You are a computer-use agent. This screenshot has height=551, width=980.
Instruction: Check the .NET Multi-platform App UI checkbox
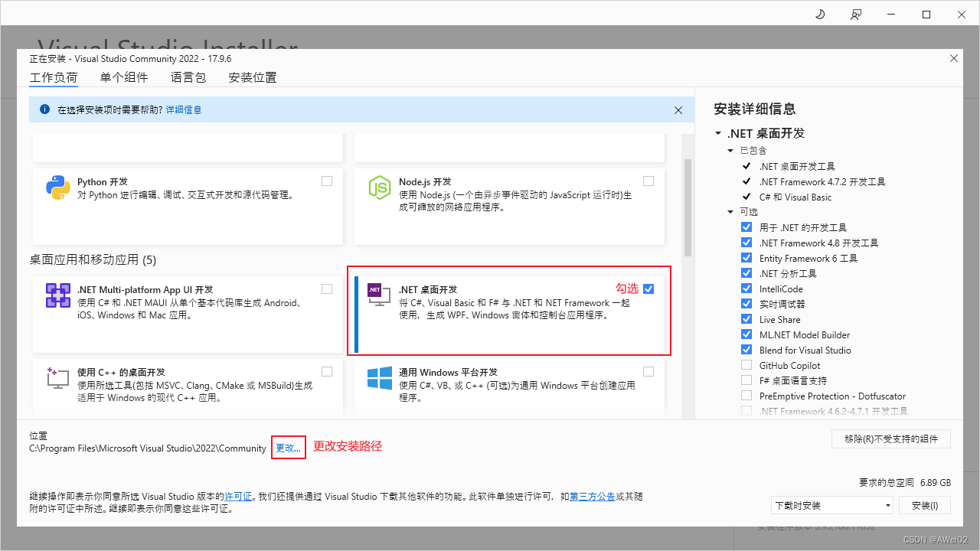point(327,289)
